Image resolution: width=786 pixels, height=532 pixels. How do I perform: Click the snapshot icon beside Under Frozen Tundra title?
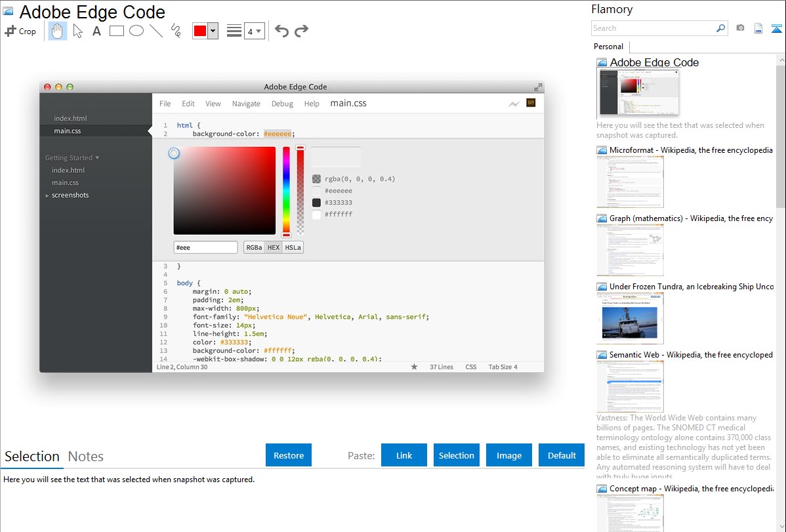[602, 287]
